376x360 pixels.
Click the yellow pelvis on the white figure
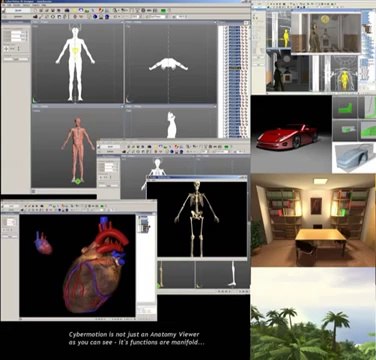click(x=76, y=52)
